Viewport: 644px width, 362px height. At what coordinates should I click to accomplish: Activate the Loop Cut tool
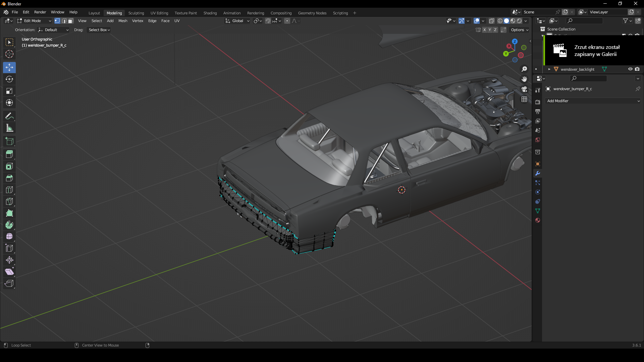click(x=9, y=190)
